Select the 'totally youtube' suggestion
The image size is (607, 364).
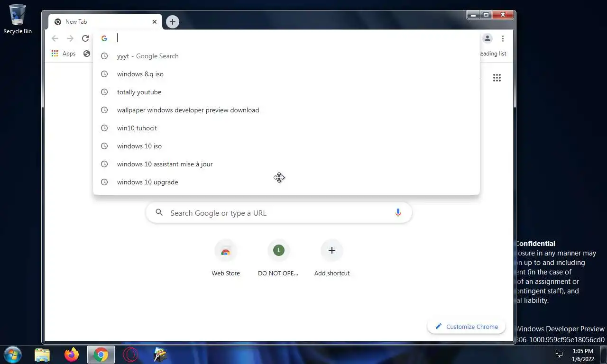tap(286, 92)
